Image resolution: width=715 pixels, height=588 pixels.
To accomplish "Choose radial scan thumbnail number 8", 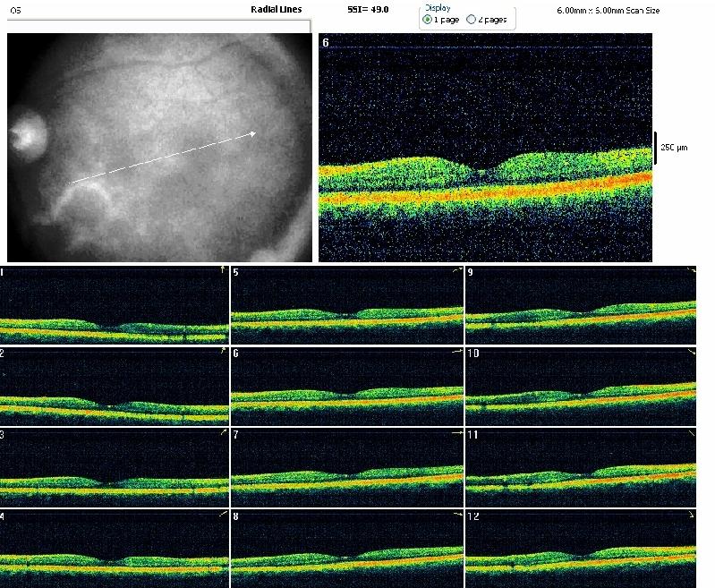I will pyautogui.click(x=347, y=549).
